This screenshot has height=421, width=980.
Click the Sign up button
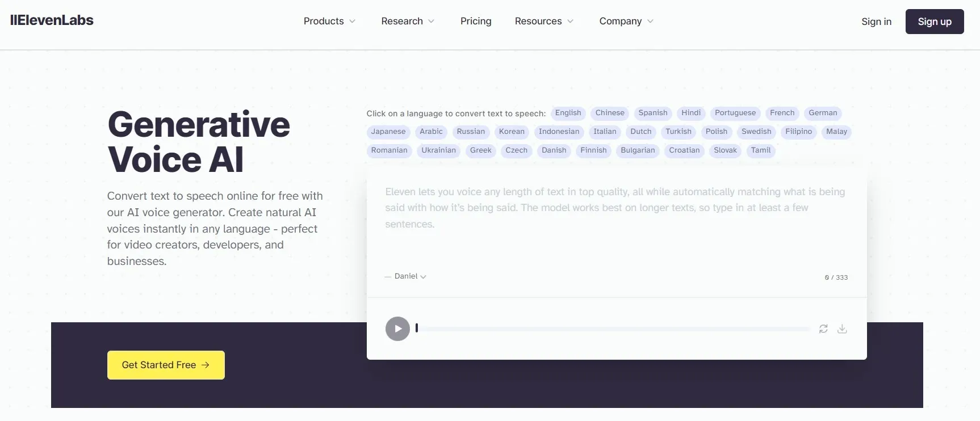click(935, 22)
